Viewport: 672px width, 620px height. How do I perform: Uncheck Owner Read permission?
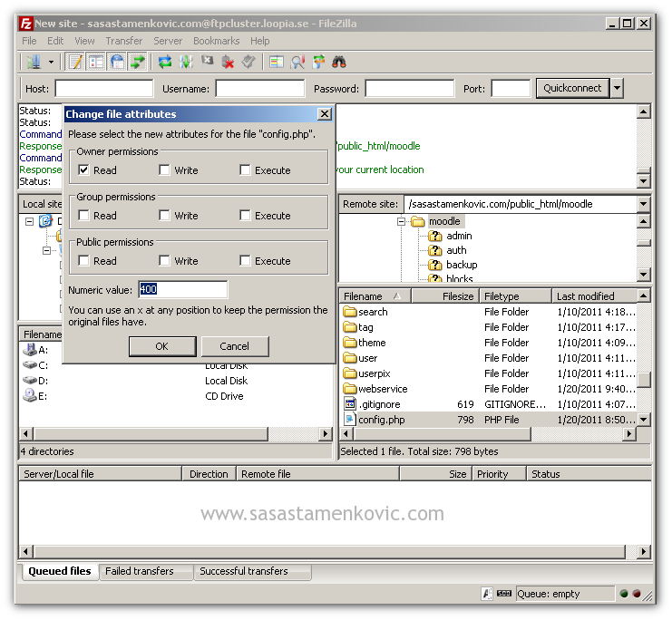[84, 170]
